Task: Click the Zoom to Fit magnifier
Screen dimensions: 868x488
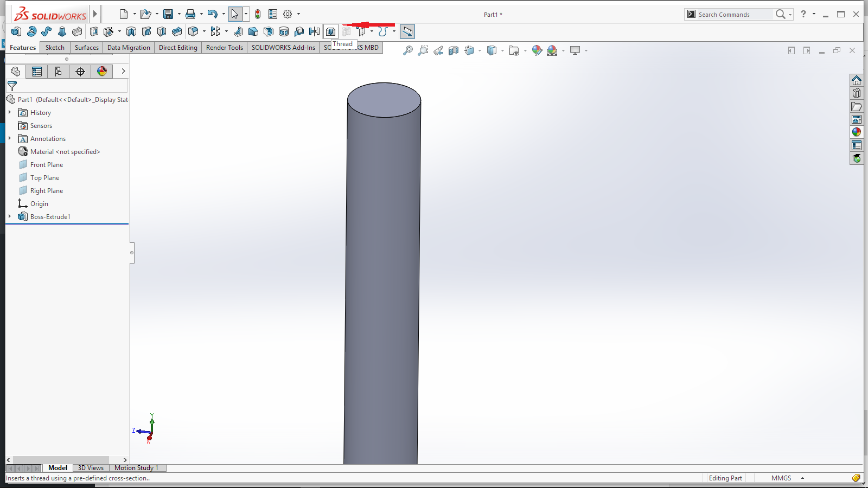Action: point(407,50)
